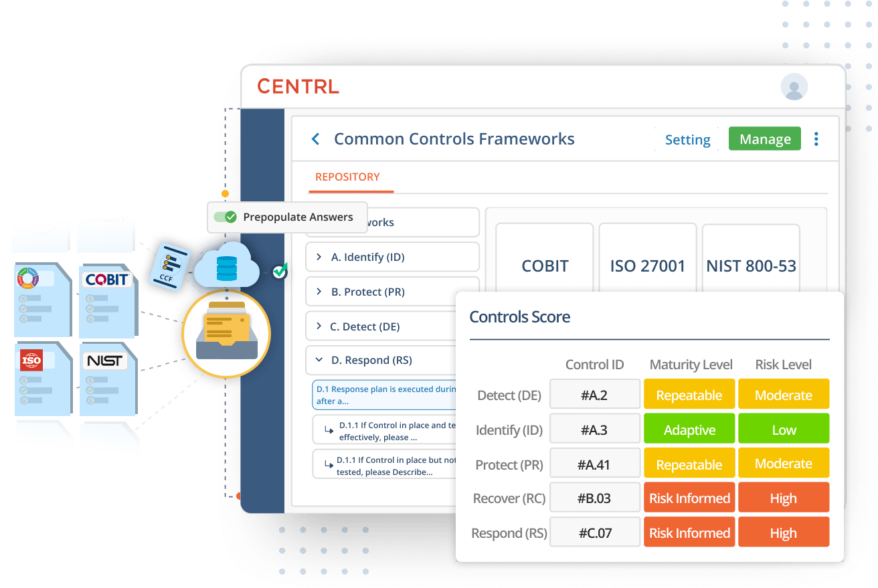Click the Controls Score heading
The image size is (878, 588).
(519, 316)
